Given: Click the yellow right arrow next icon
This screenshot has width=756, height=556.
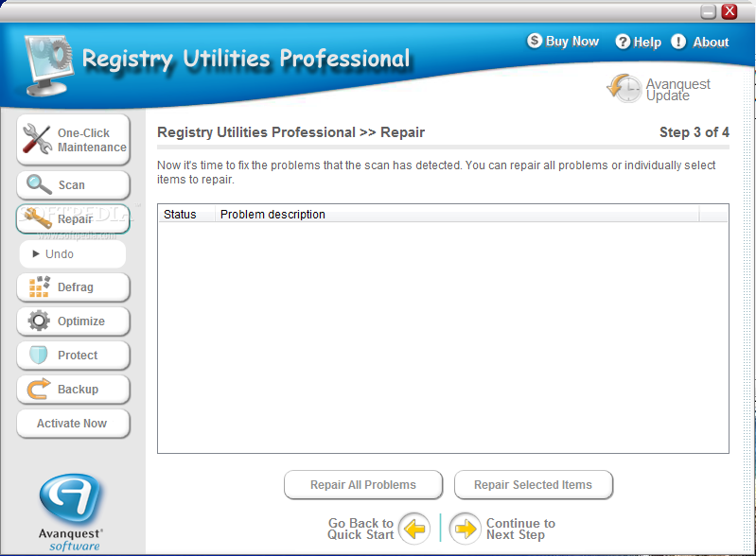Looking at the screenshot, I should coord(466,529).
